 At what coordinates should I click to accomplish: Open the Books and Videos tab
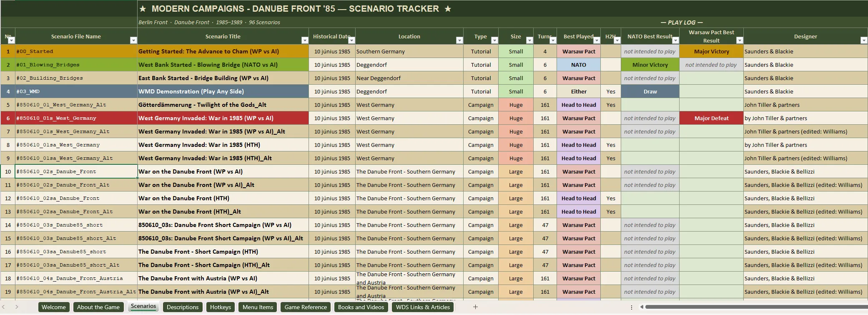pos(361,307)
